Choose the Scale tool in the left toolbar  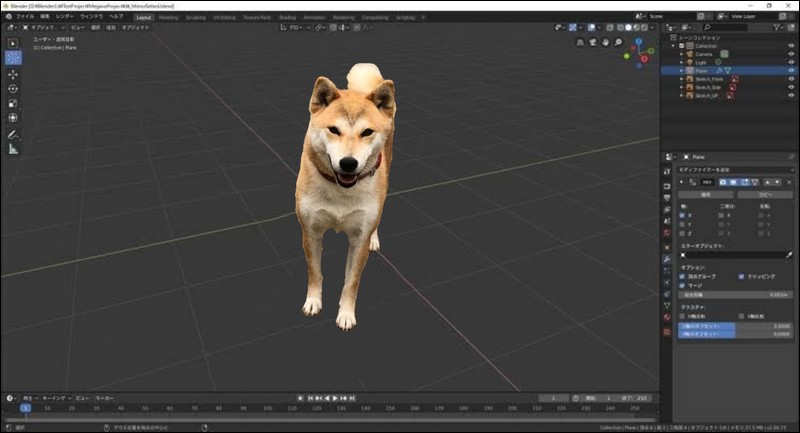[13, 103]
